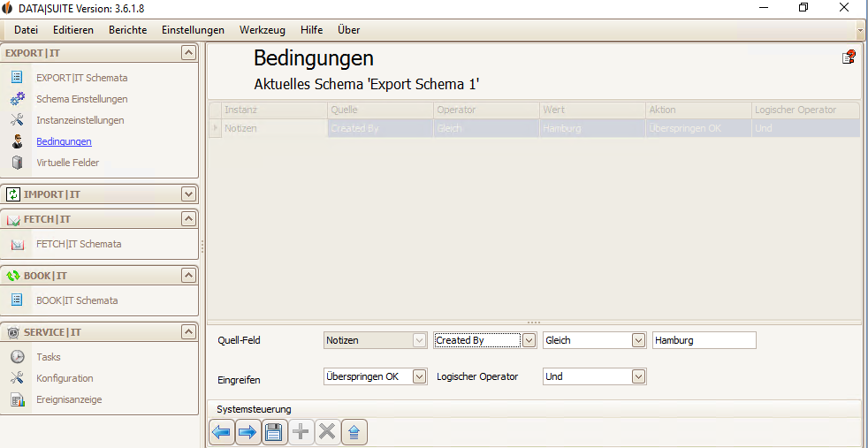Click the Virtuelle Felder icon
868x448 pixels.
tap(17, 163)
